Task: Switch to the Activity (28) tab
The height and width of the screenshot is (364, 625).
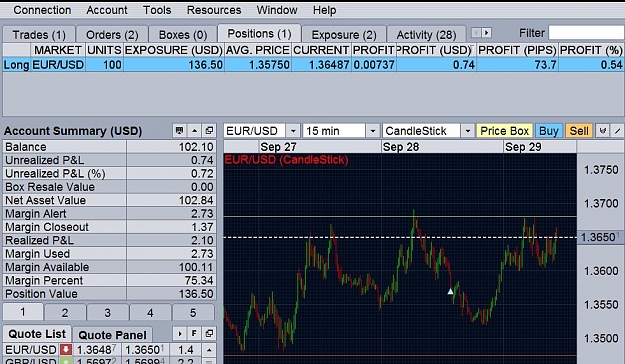Action: tap(426, 35)
